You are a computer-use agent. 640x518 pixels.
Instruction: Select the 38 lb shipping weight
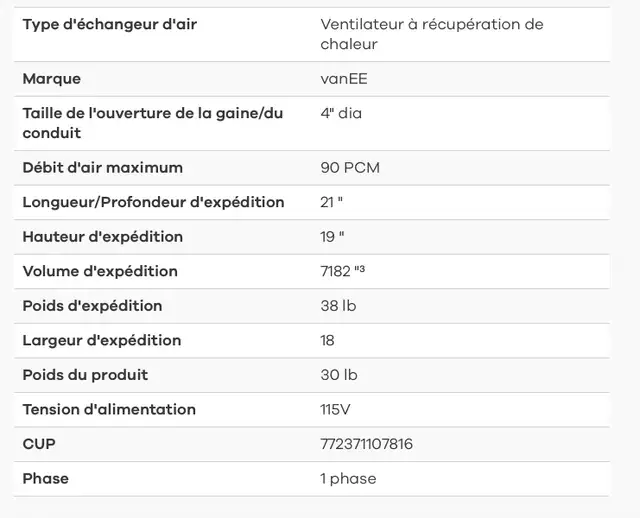(x=338, y=306)
